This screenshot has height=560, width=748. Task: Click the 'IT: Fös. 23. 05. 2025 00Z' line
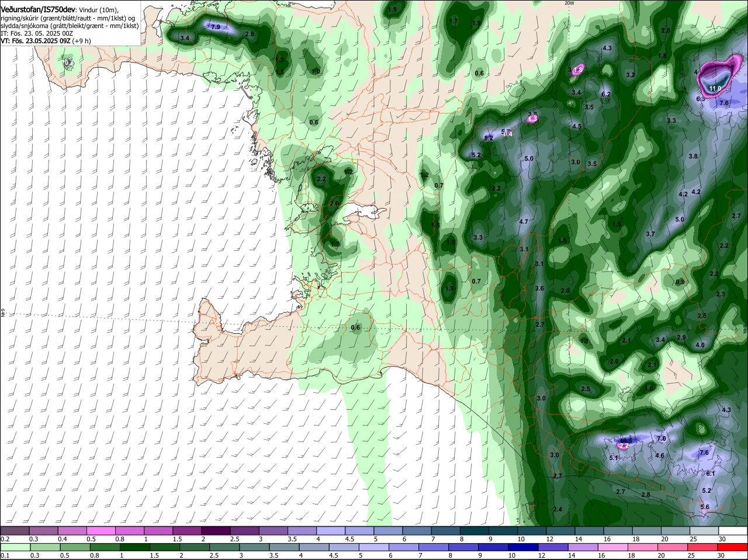point(37,33)
